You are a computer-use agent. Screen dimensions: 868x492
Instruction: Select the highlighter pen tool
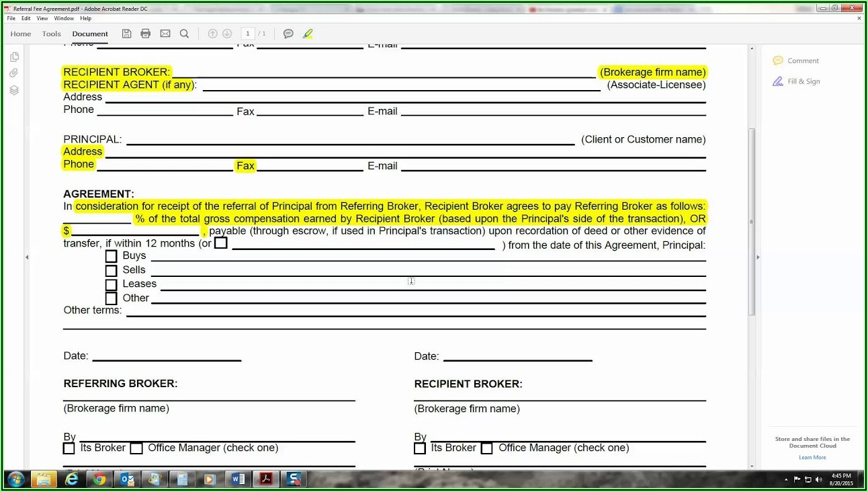pyautogui.click(x=308, y=34)
